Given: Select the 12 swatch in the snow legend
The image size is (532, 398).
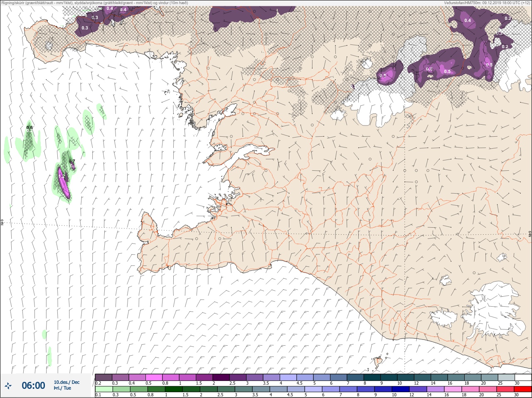Looking at the screenshot, I should pyautogui.click(x=423, y=377).
